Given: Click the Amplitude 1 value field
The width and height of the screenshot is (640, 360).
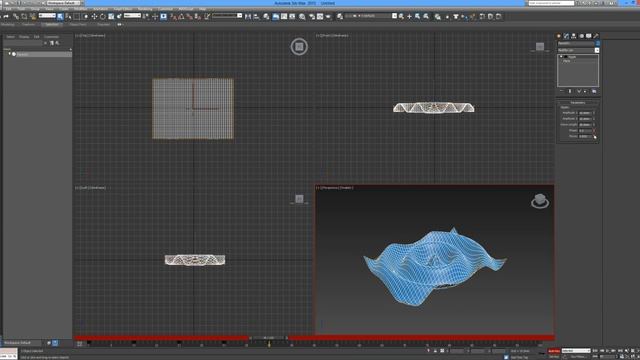Looking at the screenshot, I should click(585, 113).
